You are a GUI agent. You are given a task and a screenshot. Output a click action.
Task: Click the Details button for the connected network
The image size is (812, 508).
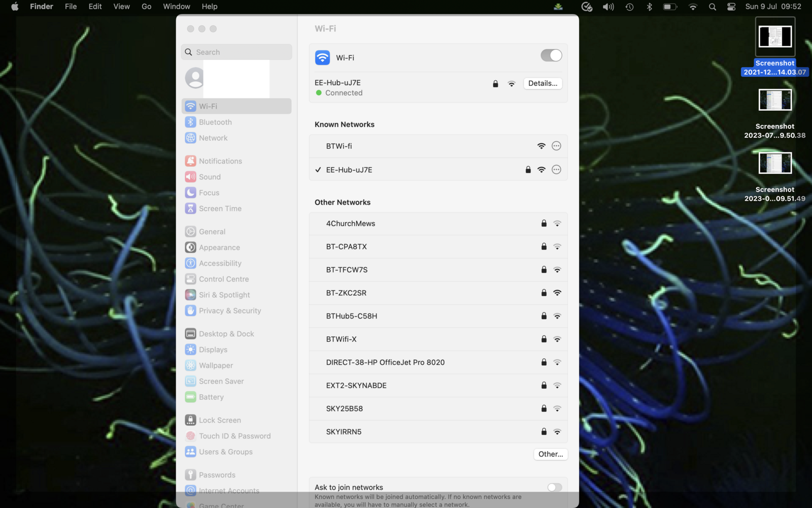coord(543,83)
